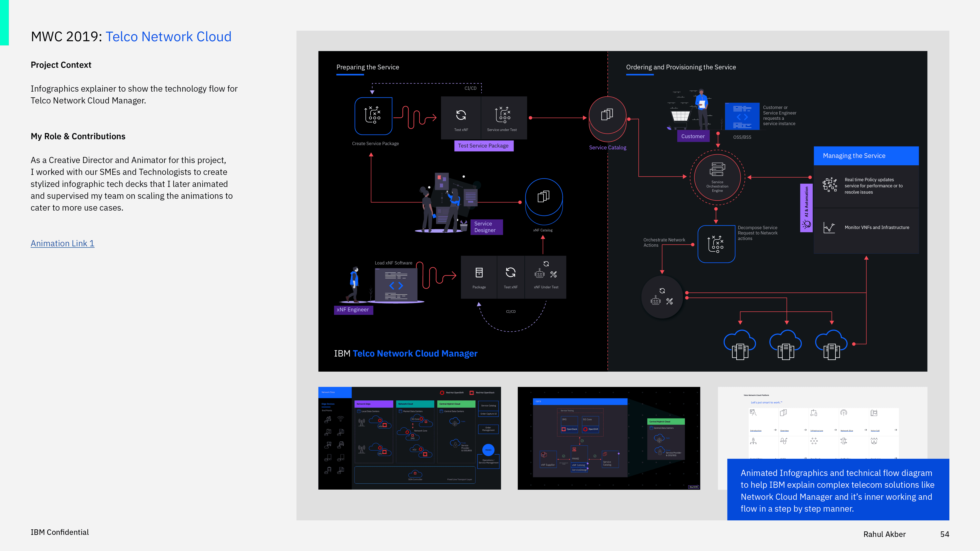The height and width of the screenshot is (551, 980).
Task: Click the Package document icon
Action: pyautogui.click(x=479, y=273)
